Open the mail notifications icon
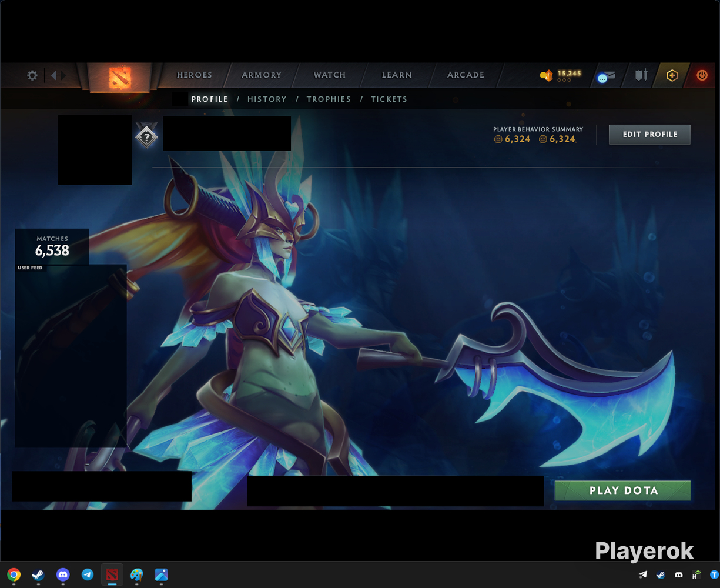The image size is (720, 588). pyautogui.click(x=606, y=76)
